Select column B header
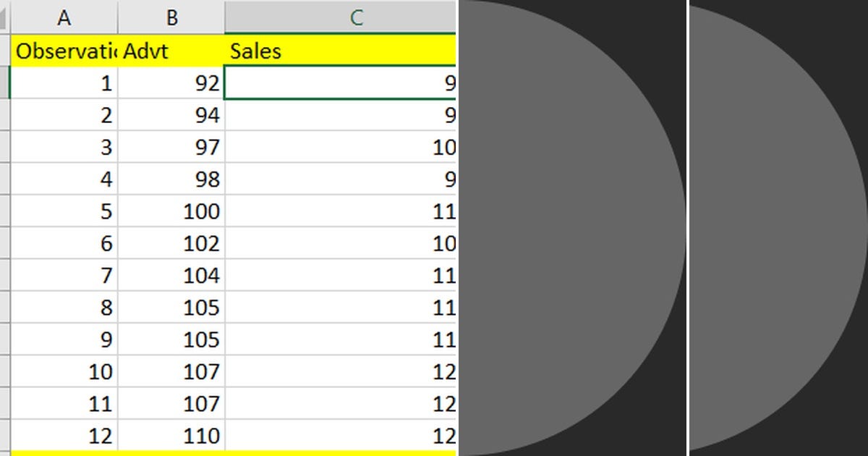This screenshot has height=456, width=868. click(171, 17)
